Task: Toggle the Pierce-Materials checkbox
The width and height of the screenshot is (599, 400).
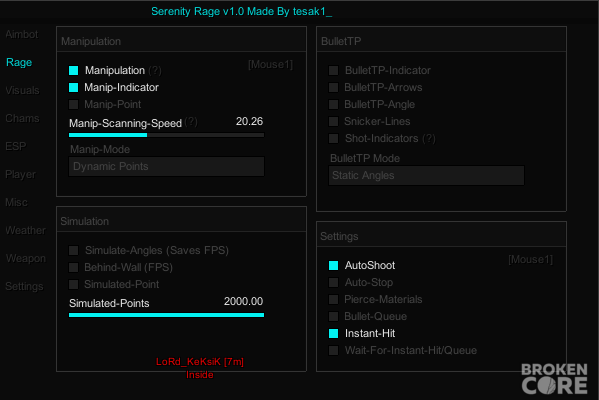Action: click(333, 300)
